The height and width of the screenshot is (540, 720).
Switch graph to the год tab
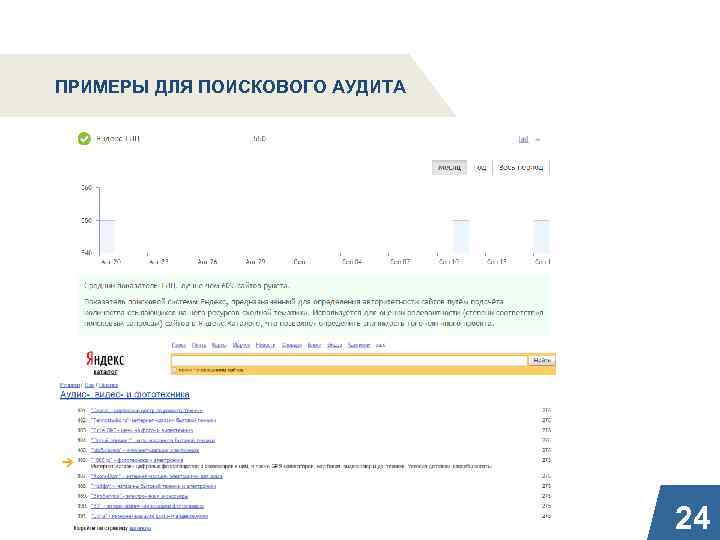click(x=481, y=168)
